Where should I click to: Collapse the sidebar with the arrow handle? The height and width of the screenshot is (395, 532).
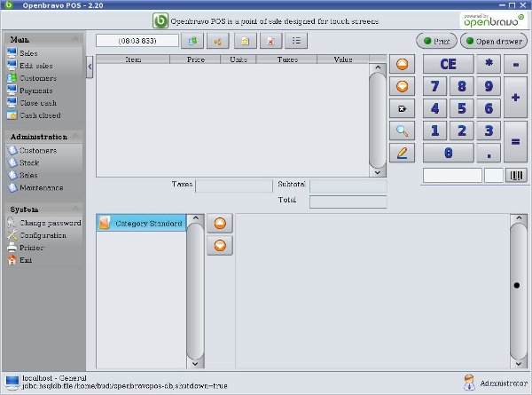(90, 67)
